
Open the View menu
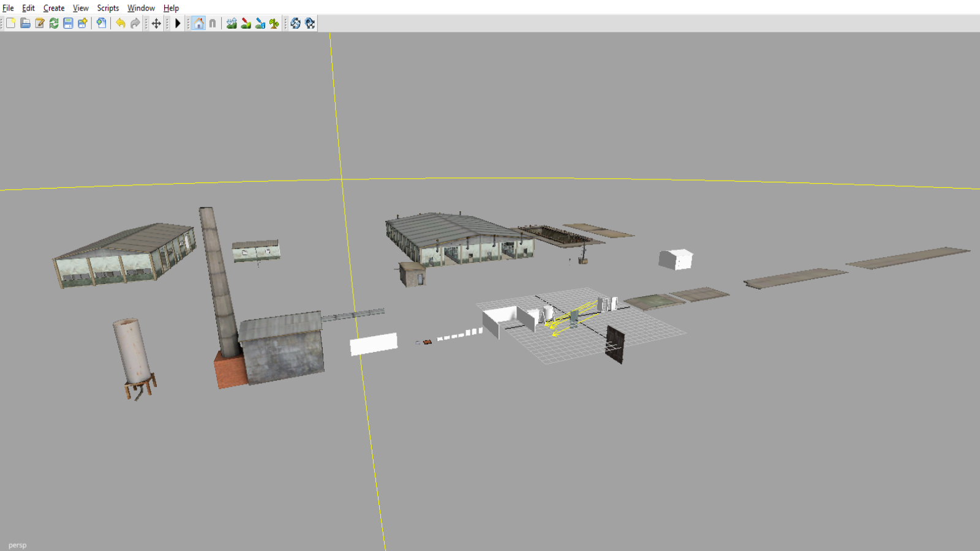point(81,8)
